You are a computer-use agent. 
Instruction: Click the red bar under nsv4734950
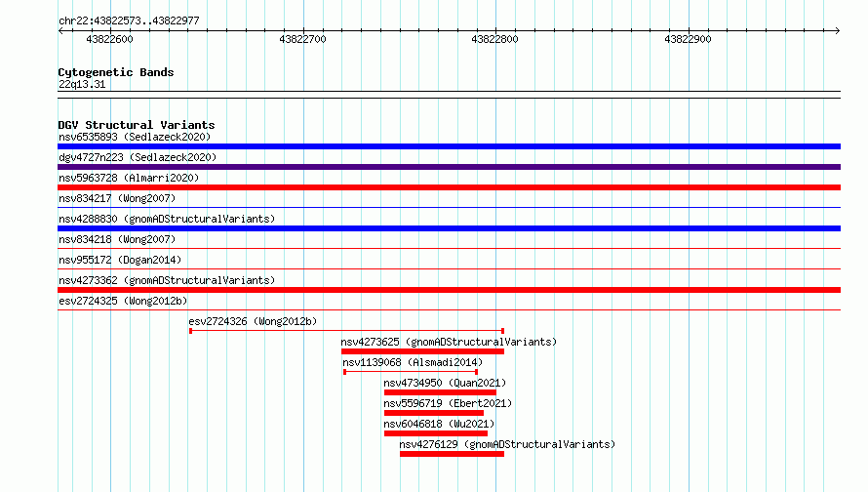[x=440, y=392]
